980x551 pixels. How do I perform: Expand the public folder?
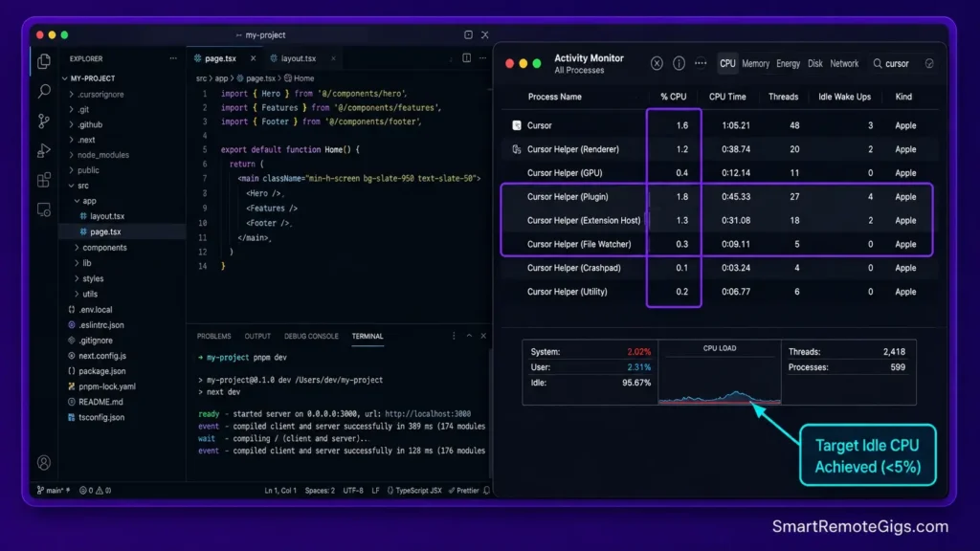pos(84,170)
